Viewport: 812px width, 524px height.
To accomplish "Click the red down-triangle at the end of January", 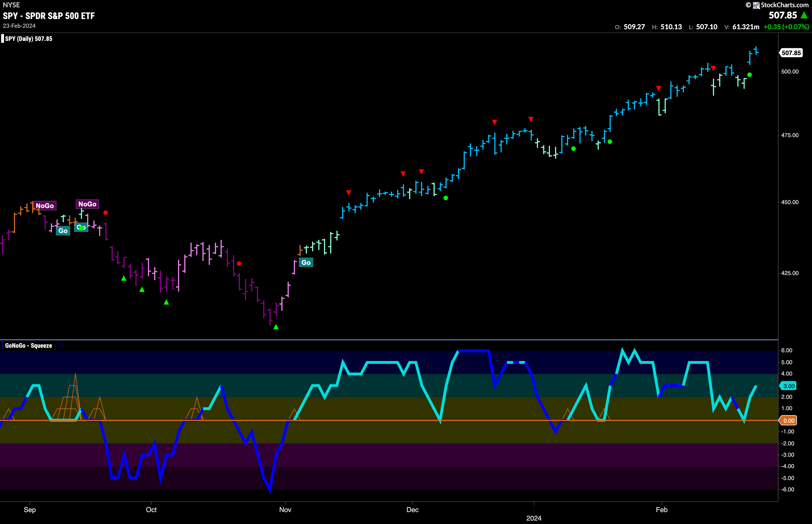I will 658,89.
